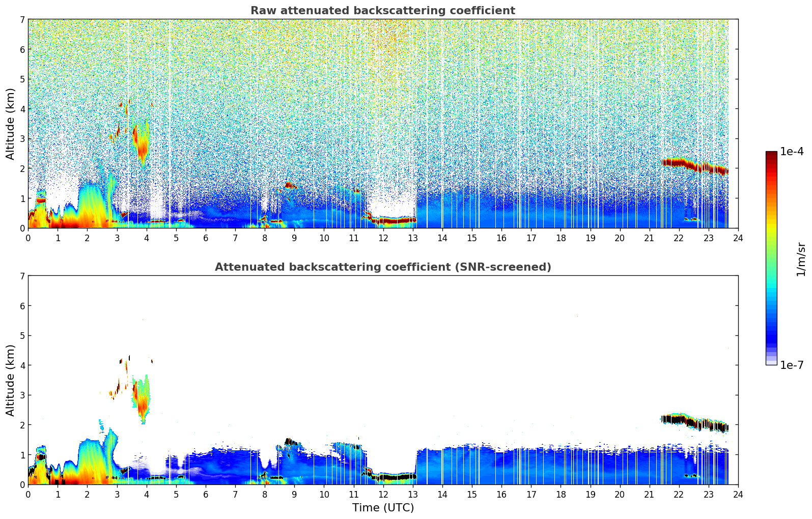812x519 pixels.
Task: Click the top plot's 'Altitude (km)' label
Action: (x=11, y=124)
